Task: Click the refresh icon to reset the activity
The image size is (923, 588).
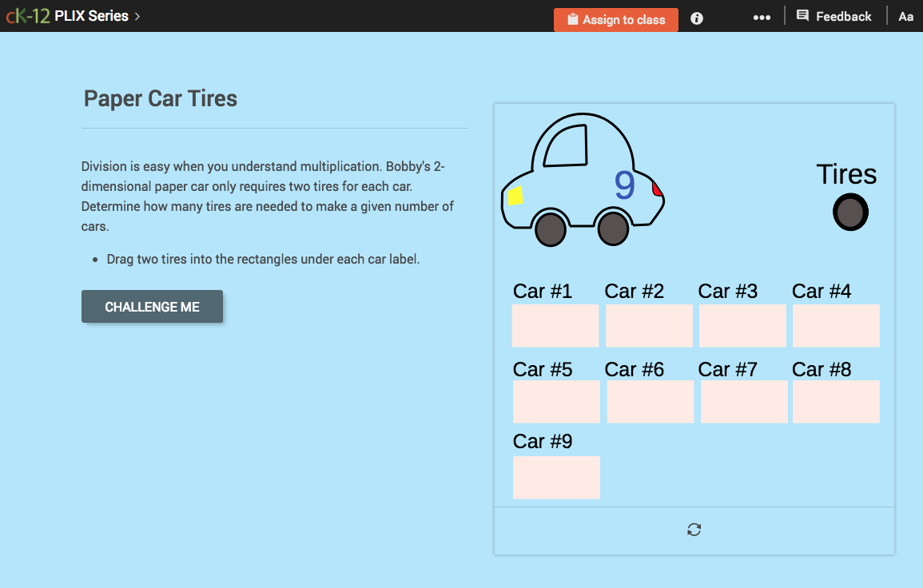Action: (x=694, y=530)
